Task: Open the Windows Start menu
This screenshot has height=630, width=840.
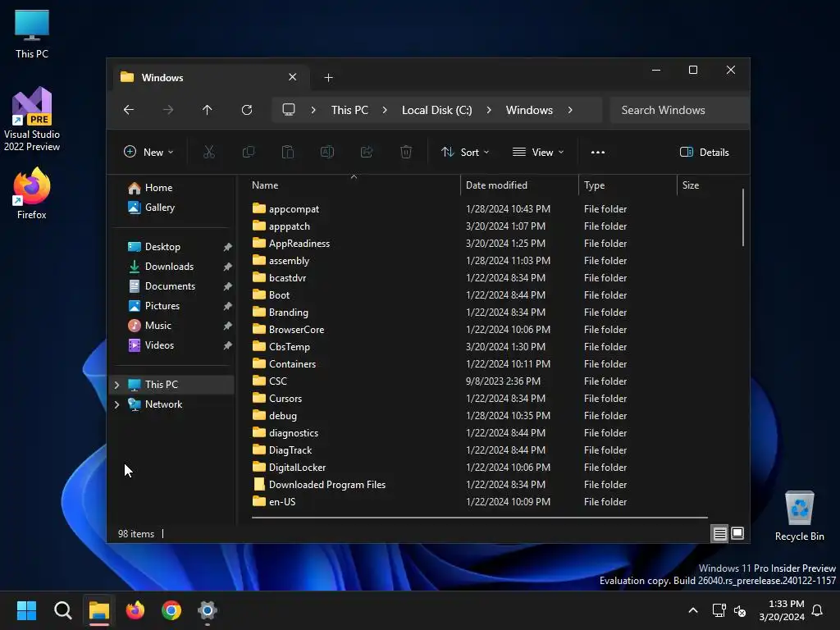Action: click(x=26, y=610)
